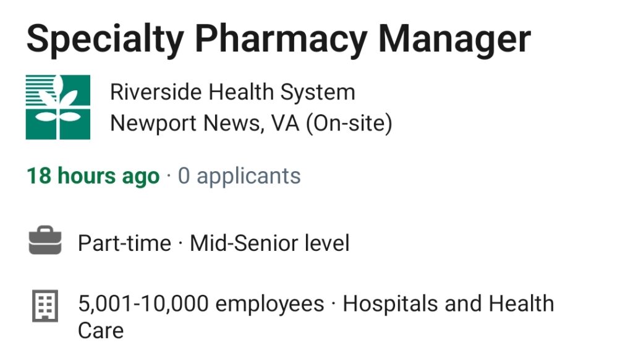Open the Specialty Pharmacy Manager job title
The width and height of the screenshot is (633, 364).
279,40
